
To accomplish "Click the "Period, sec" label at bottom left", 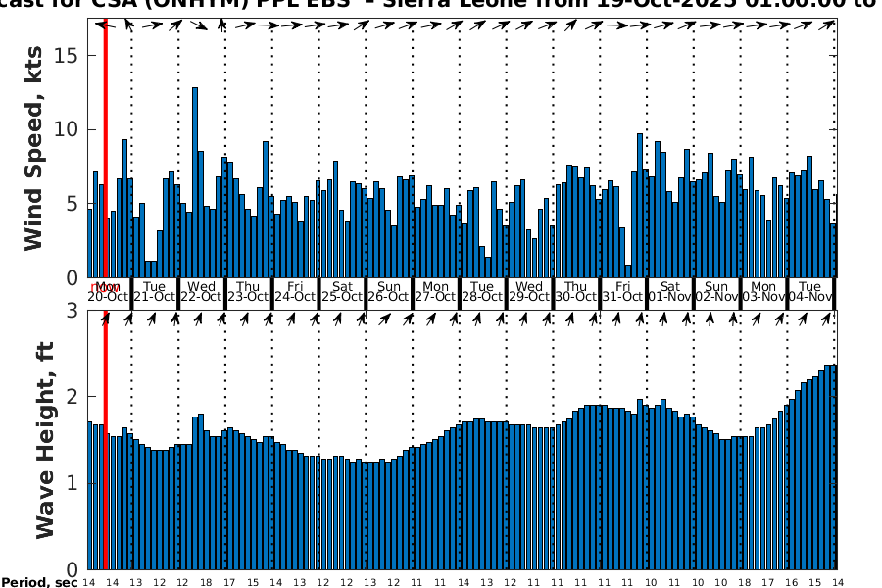I will point(39,583).
